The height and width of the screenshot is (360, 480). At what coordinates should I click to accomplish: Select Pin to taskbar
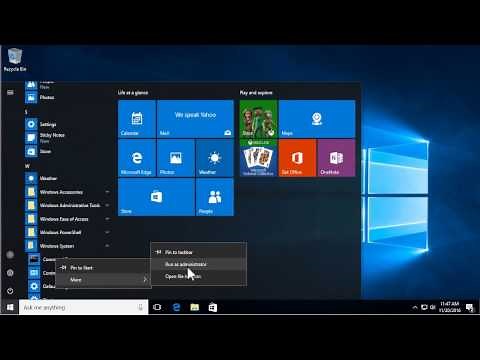tap(199, 252)
